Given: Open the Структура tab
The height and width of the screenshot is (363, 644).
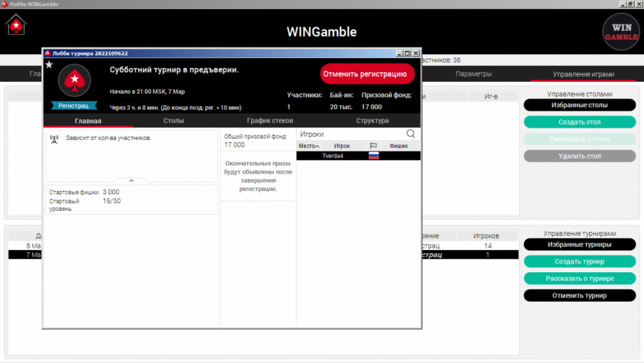Looking at the screenshot, I should 372,121.
